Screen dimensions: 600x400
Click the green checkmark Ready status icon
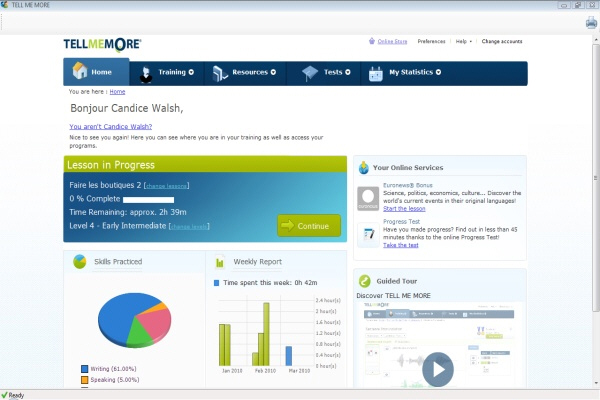click(x=4, y=395)
